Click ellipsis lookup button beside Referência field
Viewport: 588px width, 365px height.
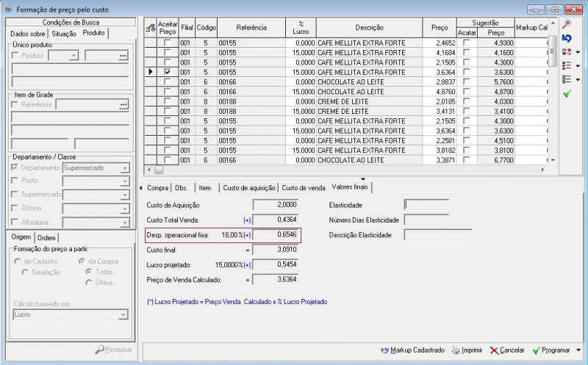[123, 105]
